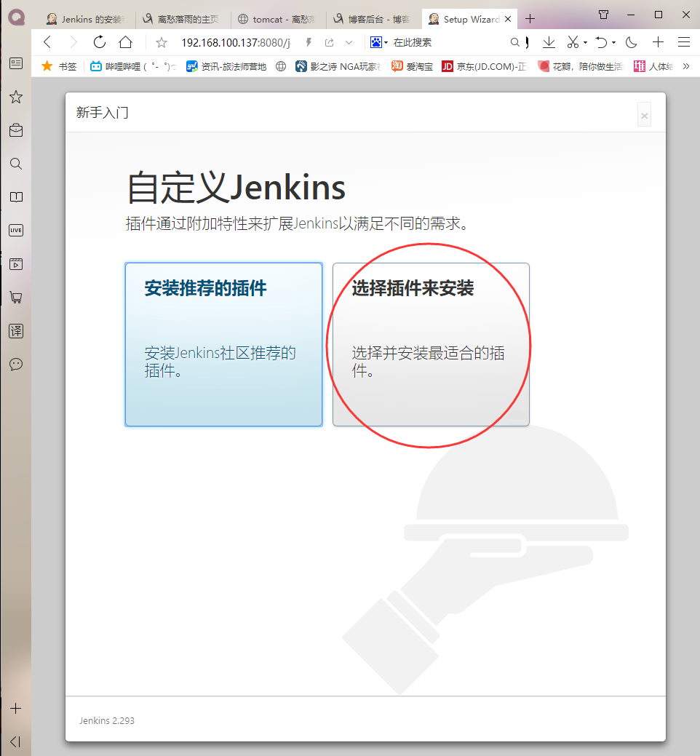Expand more bookmarks with double chevron
Viewport: 700px width, 756px height.
coord(686,66)
